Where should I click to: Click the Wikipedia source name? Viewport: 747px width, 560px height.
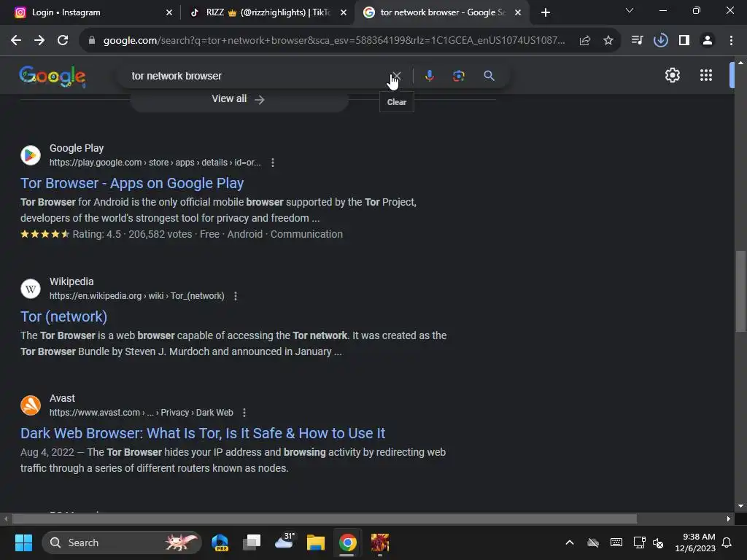pos(71,282)
